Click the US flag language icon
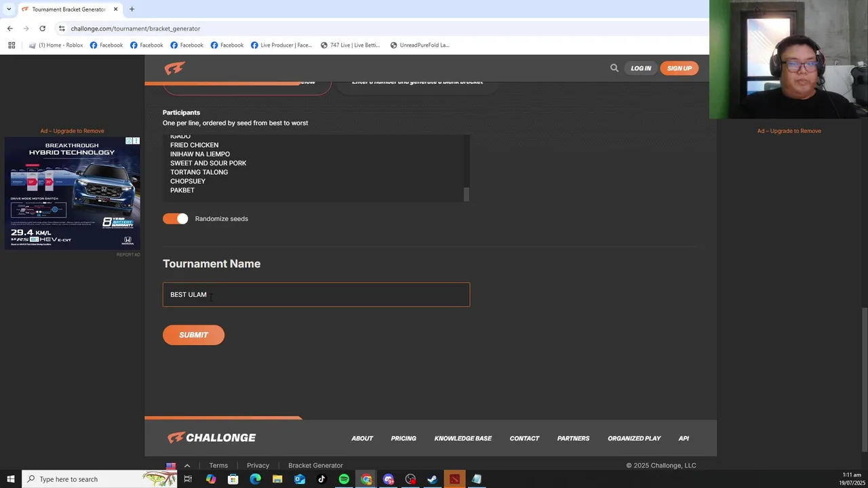This screenshot has width=868, height=488. tap(171, 466)
